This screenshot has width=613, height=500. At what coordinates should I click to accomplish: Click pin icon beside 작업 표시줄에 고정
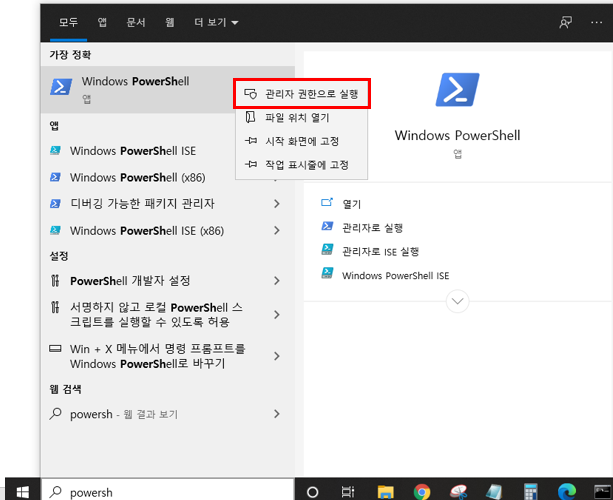click(251, 164)
